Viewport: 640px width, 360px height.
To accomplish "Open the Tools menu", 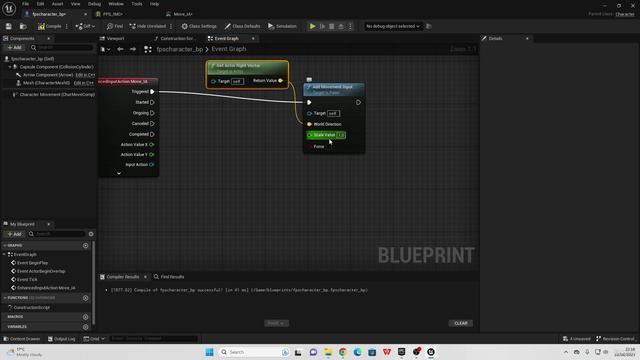I will click(x=137, y=4).
